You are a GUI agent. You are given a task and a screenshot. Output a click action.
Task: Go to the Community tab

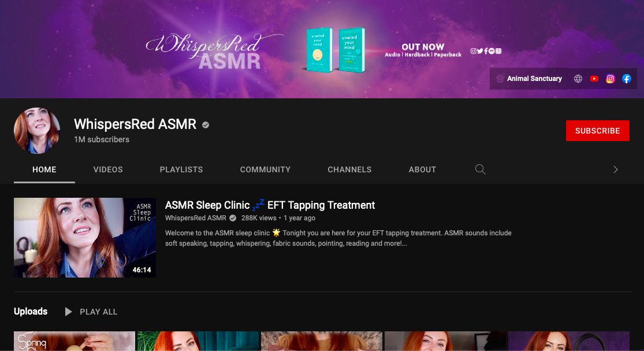click(x=265, y=169)
